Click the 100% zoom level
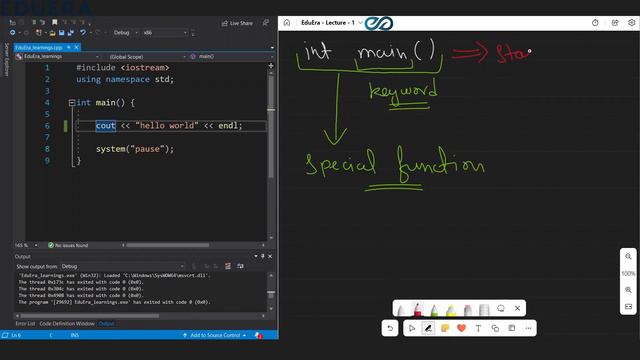 628,273
